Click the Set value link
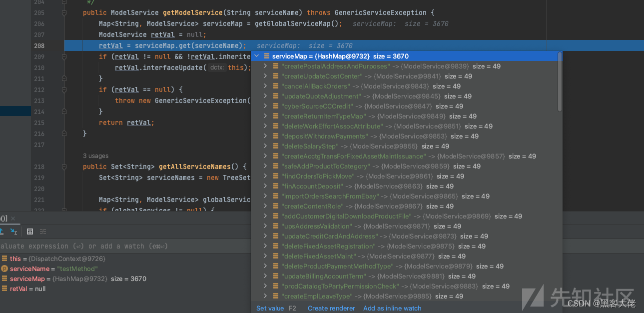This screenshot has width=644, height=313. click(270, 308)
